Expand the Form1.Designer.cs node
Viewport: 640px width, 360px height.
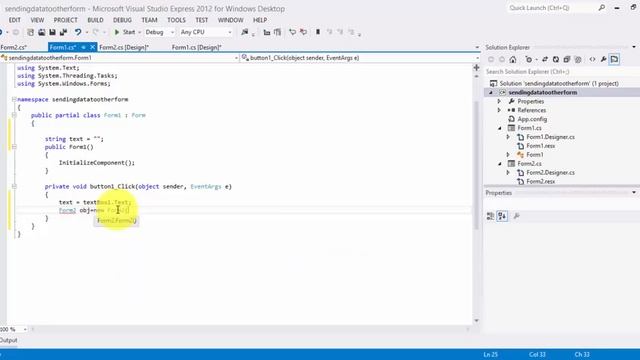[508, 137]
